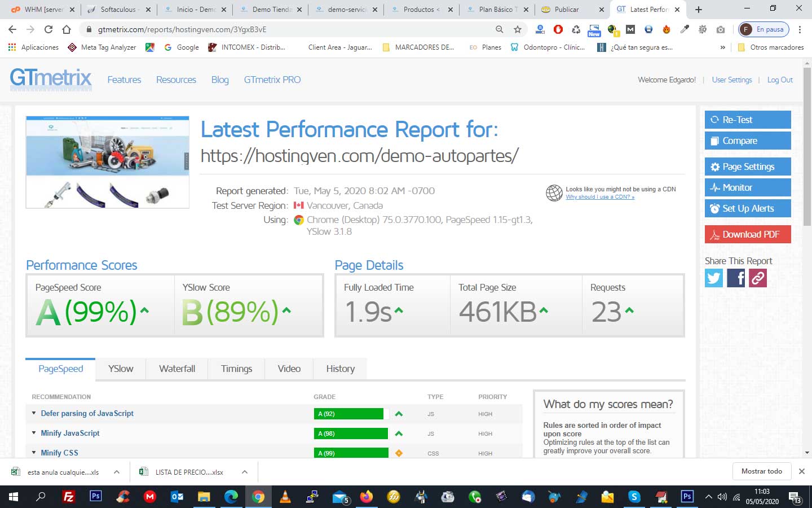Screen dimensions: 812x508
Task: Click the GTmetrix logo
Action: tap(51, 79)
